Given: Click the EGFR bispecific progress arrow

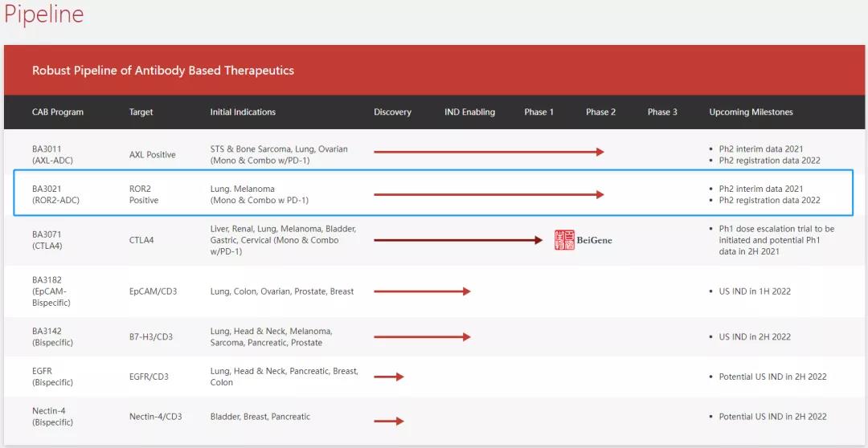Looking at the screenshot, I should coord(388,377).
